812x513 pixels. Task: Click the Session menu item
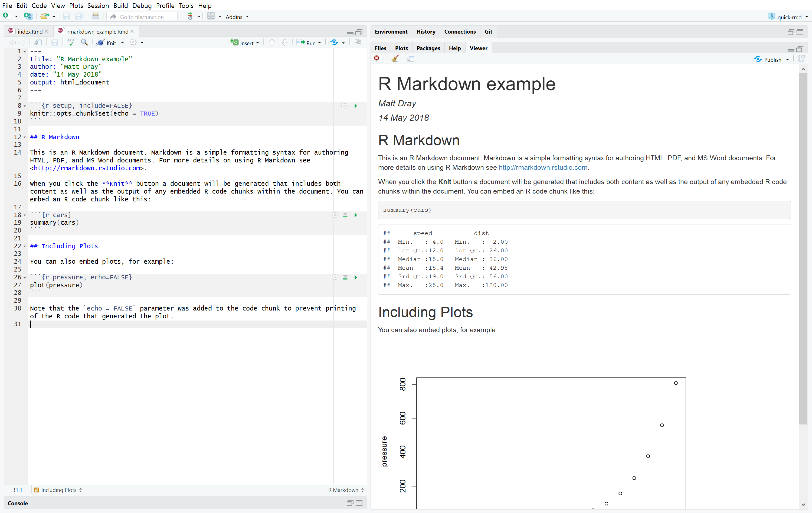97,5
